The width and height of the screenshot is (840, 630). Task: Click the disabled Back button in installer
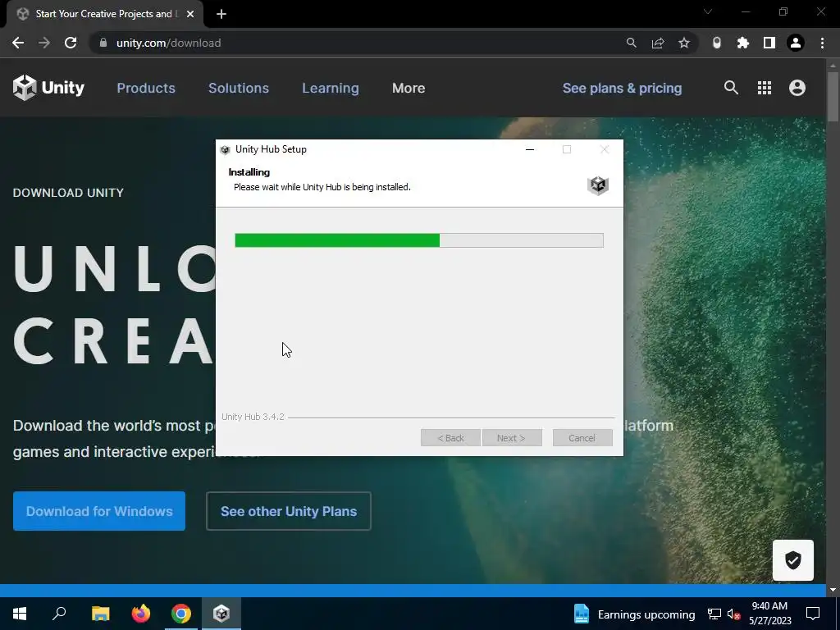tap(450, 438)
